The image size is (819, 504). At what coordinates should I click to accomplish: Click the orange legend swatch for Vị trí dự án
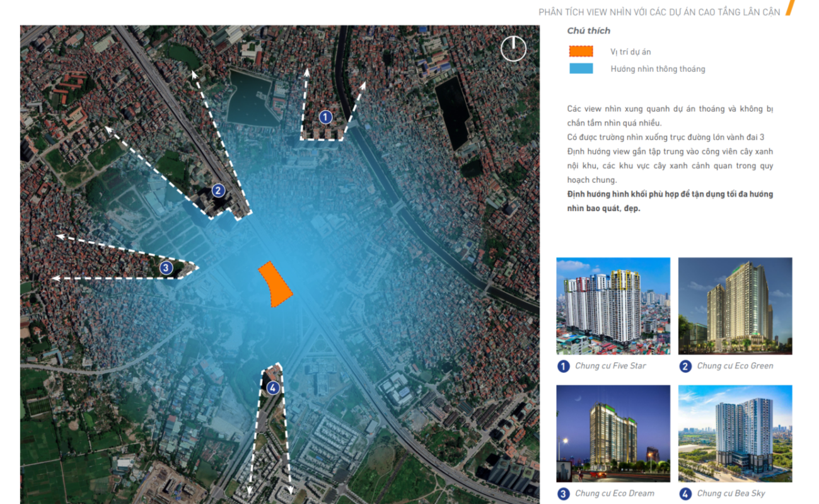point(581,52)
